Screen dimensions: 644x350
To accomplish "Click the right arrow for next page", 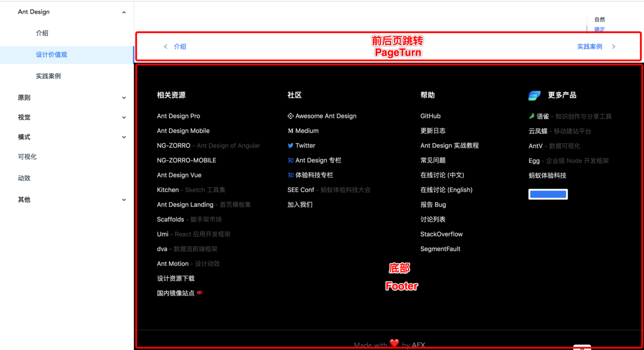I will pos(613,47).
